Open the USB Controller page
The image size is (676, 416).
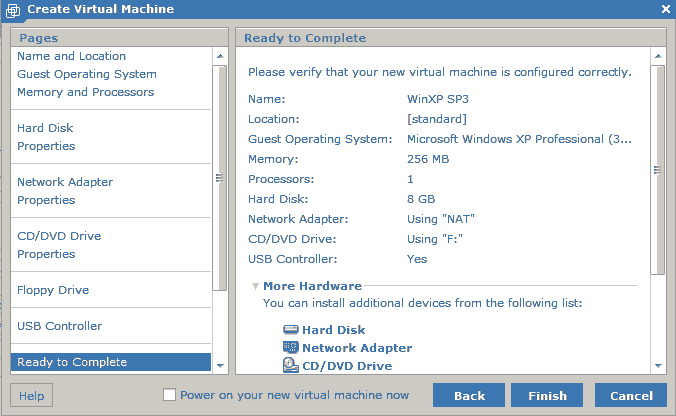59,326
